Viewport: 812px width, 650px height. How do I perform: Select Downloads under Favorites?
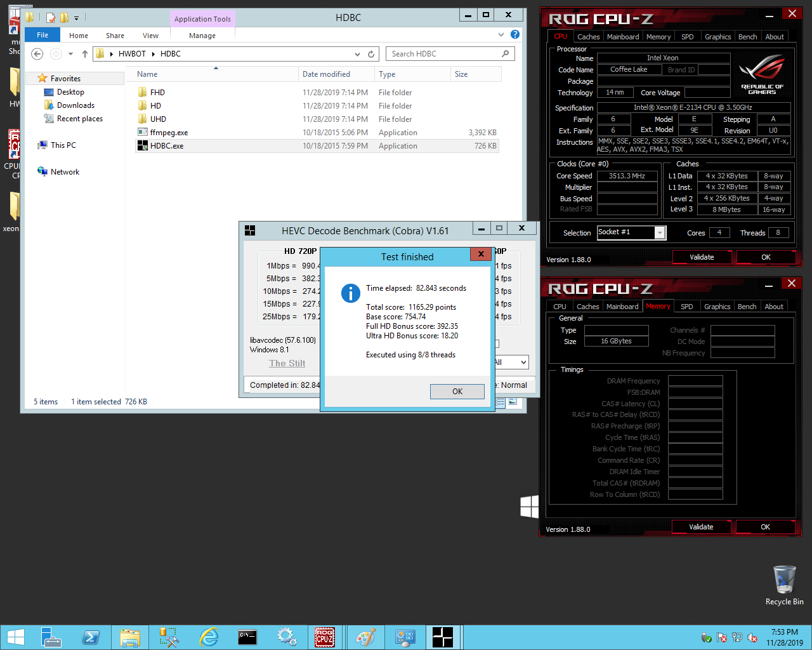click(75, 105)
